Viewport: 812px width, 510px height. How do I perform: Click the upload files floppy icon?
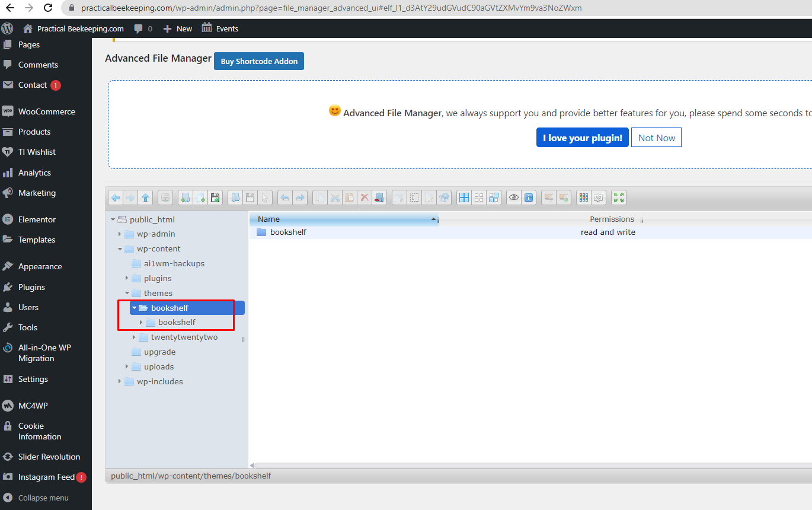click(215, 197)
